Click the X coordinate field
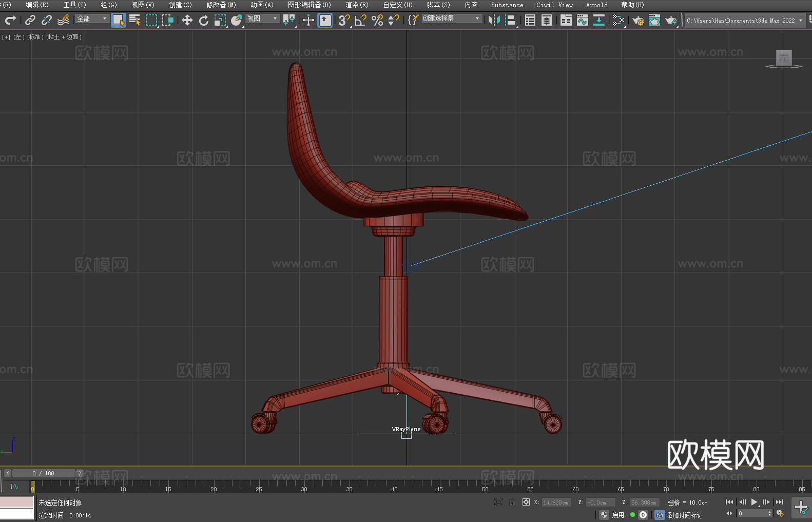The image size is (812, 522). coord(556,502)
